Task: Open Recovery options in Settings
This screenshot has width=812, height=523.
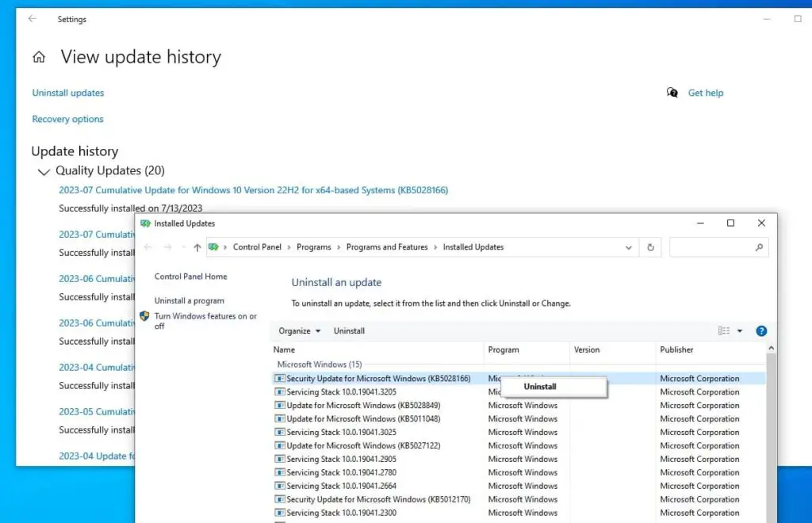Action: coord(67,119)
